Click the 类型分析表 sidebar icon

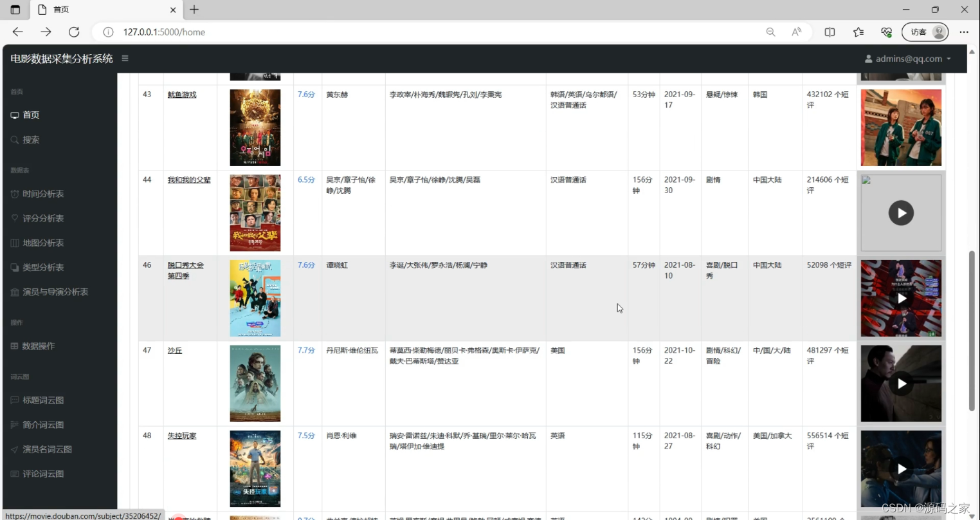click(x=15, y=267)
